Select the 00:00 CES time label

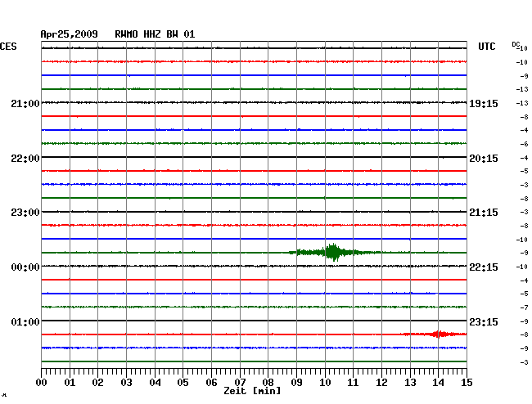coord(25,267)
